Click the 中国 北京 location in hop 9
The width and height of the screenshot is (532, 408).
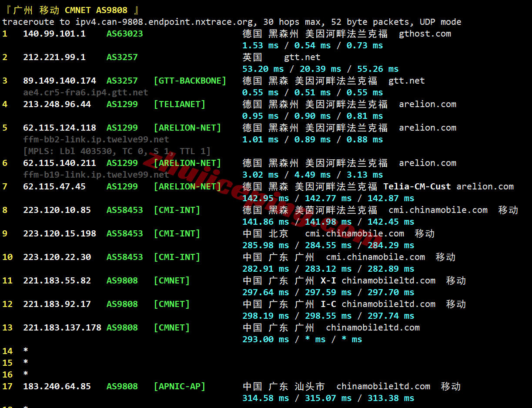point(265,233)
